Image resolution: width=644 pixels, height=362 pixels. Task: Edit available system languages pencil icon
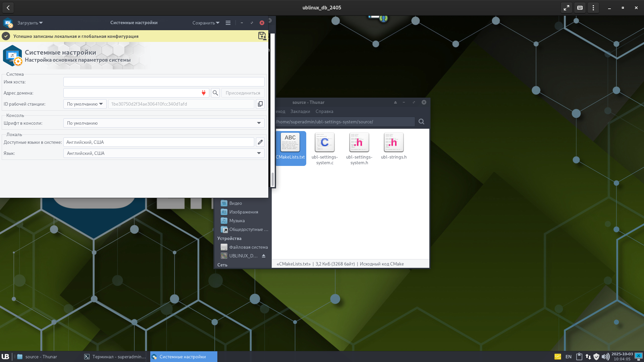(x=260, y=142)
